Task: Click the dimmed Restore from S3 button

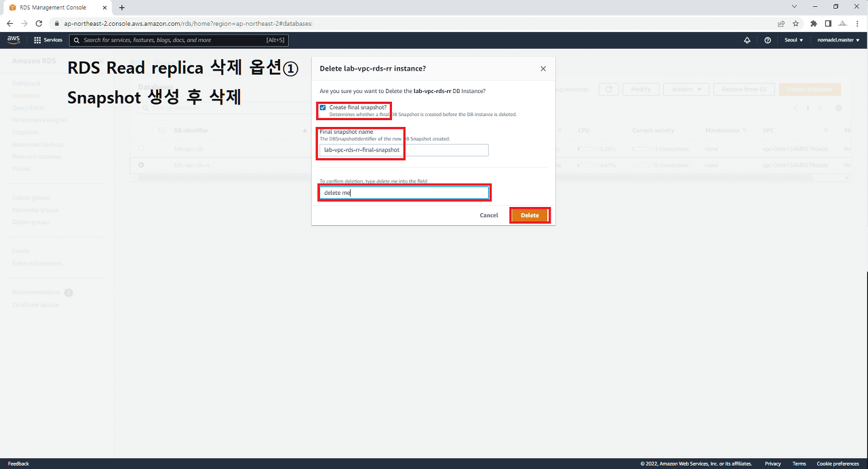Action: 744,89
